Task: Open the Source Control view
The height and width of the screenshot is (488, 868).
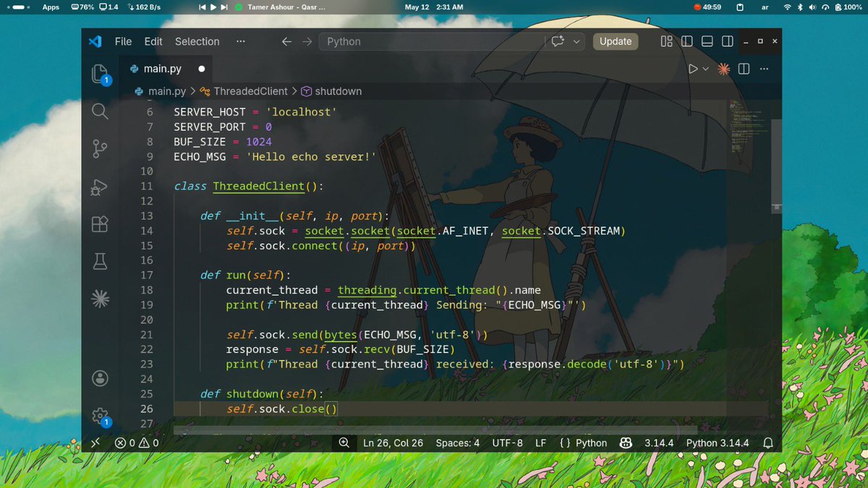Action: point(100,149)
